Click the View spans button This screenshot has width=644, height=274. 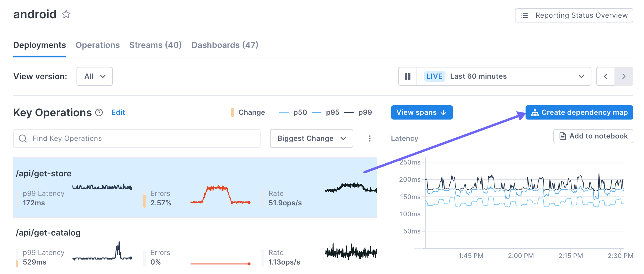click(422, 112)
